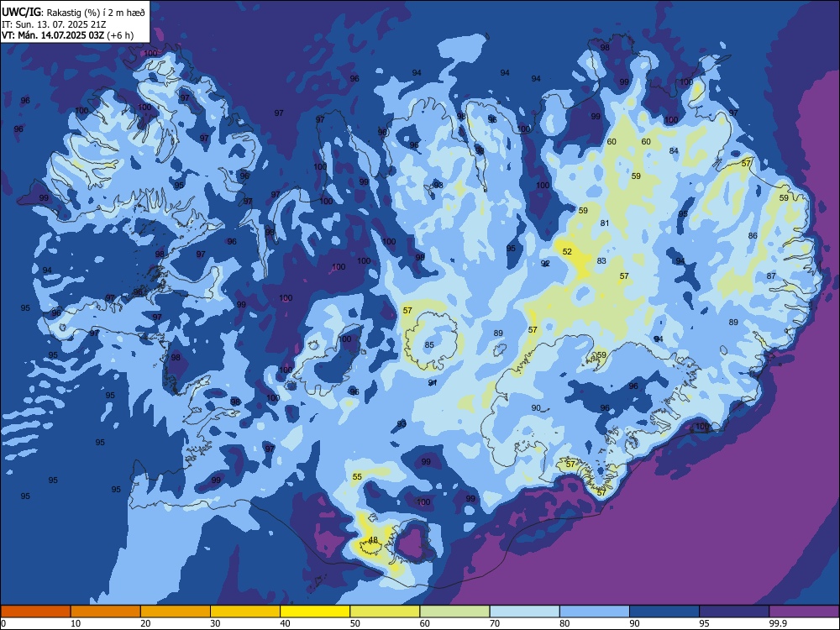Click the 84 humidity value on the map
This screenshot has height=630, width=840.
[674, 150]
